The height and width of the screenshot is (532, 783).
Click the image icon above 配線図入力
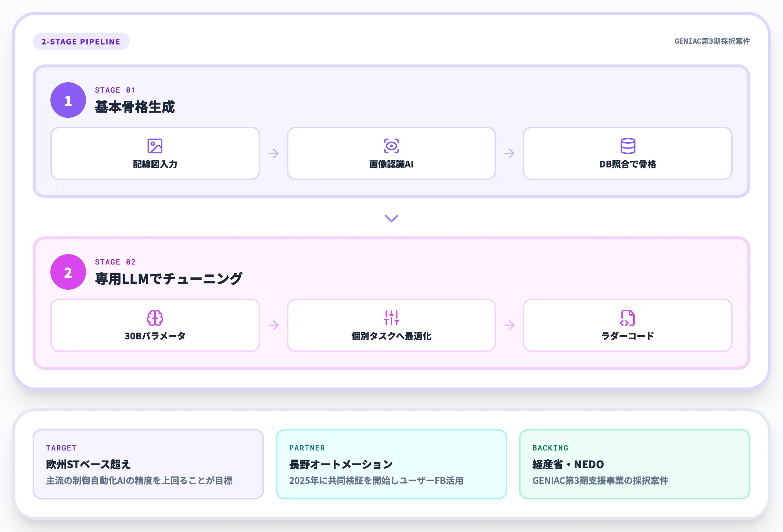point(155,146)
